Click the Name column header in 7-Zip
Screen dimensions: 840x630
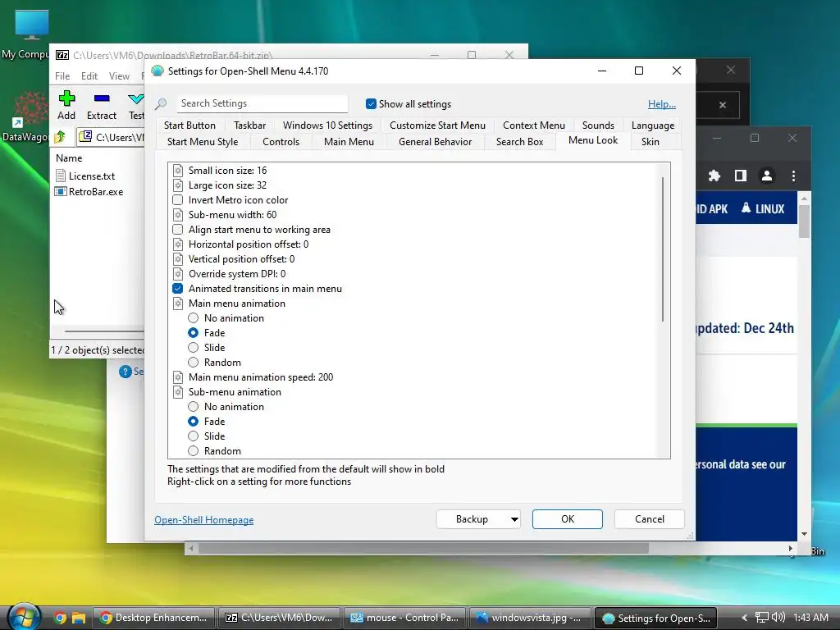[x=69, y=158]
